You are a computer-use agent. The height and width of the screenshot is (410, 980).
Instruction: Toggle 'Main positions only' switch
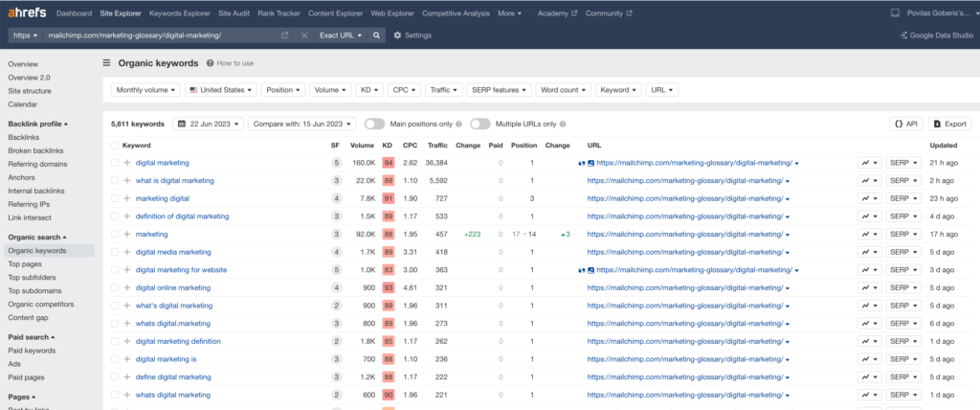pos(374,124)
